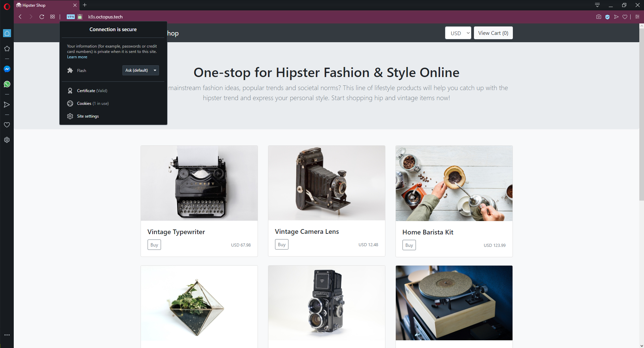Open the Easy Setup menu

pyautogui.click(x=637, y=17)
